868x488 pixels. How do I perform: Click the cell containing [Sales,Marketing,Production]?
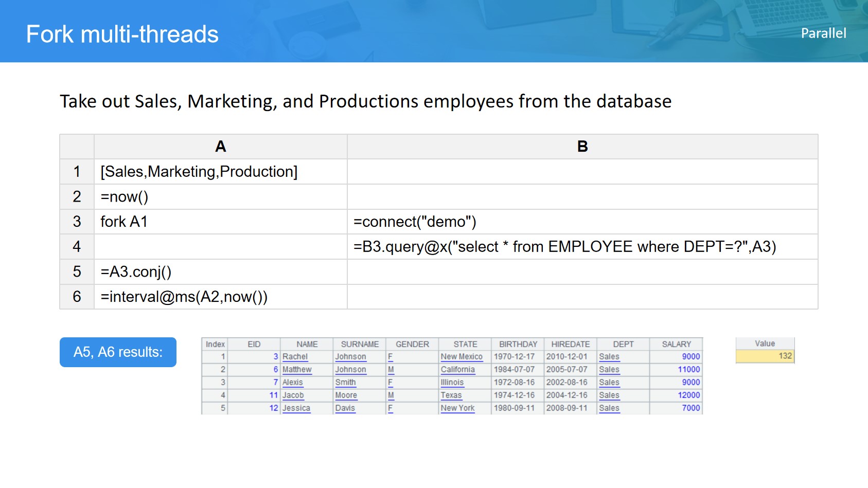[x=199, y=172]
